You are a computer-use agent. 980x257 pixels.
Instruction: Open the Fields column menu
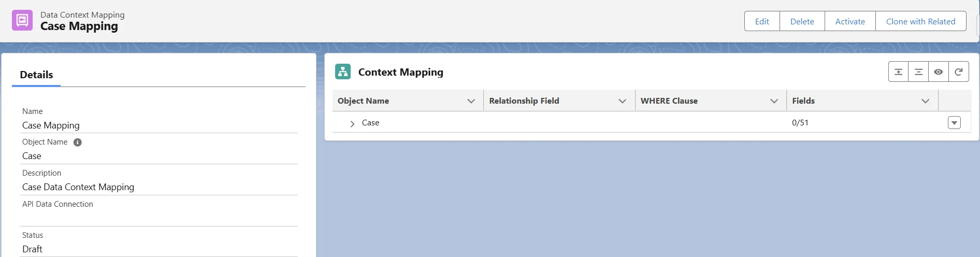click(x=925, y=101)
